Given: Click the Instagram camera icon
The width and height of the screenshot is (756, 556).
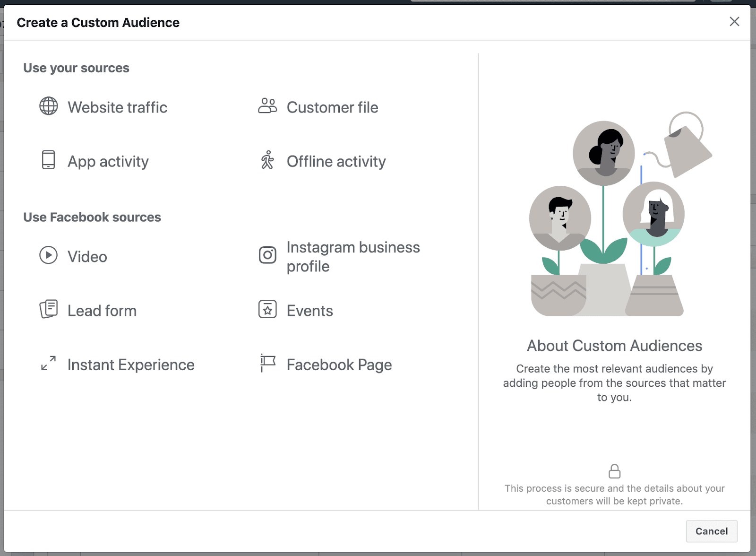Looking at the screenshot, I should (x=267, y=255).
